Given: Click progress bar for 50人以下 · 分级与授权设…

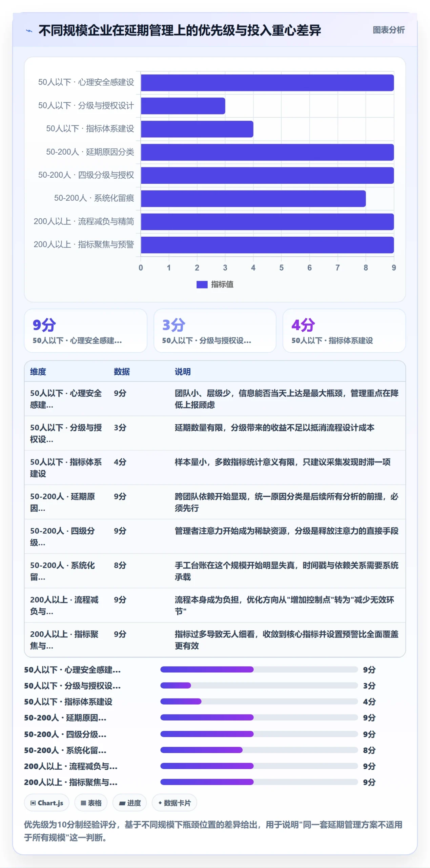Looking at the screenshot, I should coord(259,685).
